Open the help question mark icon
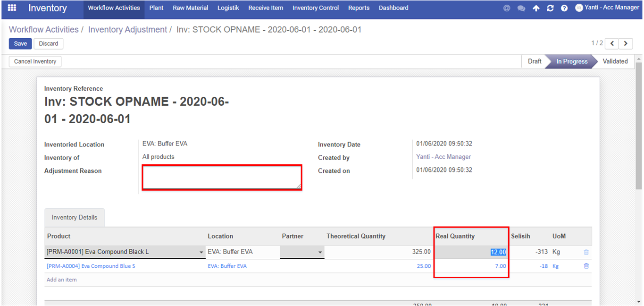This screenshot has width=644, height=306. [x=564, y=8]
